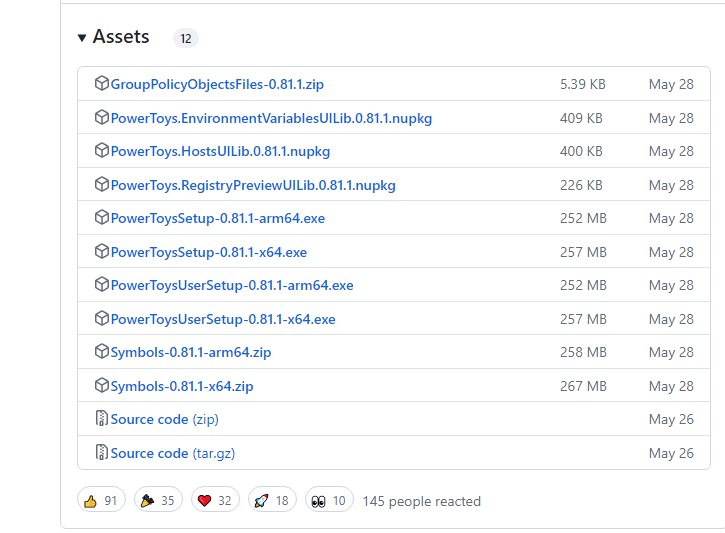Click the 5.39 KB file size

[x=583, y=84]
